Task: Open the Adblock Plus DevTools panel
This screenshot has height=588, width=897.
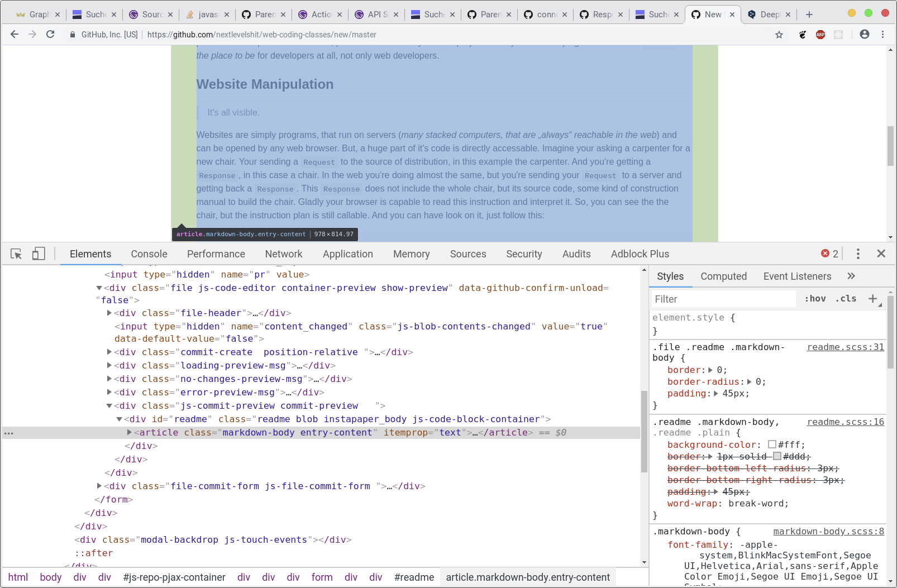Action: 640,254
